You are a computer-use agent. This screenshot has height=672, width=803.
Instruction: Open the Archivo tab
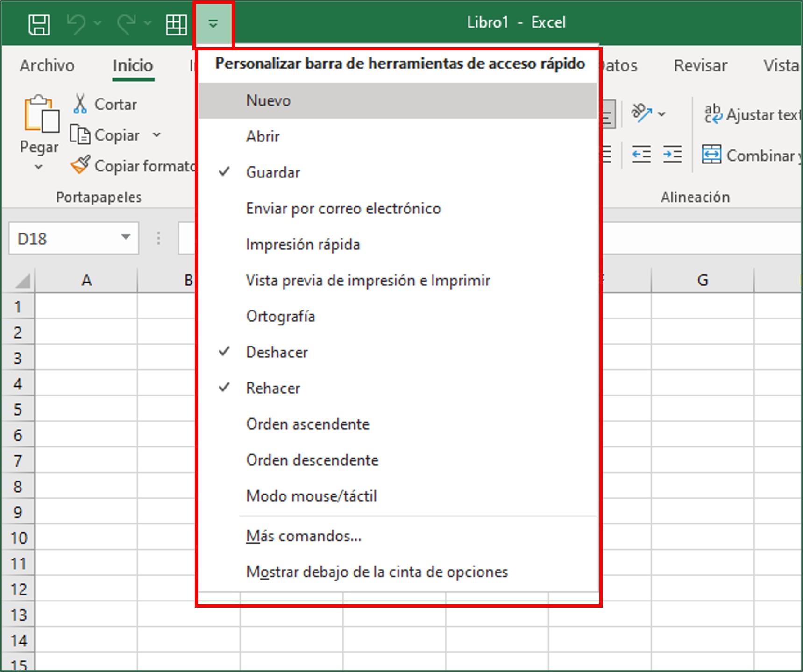[x=46, y=65]
